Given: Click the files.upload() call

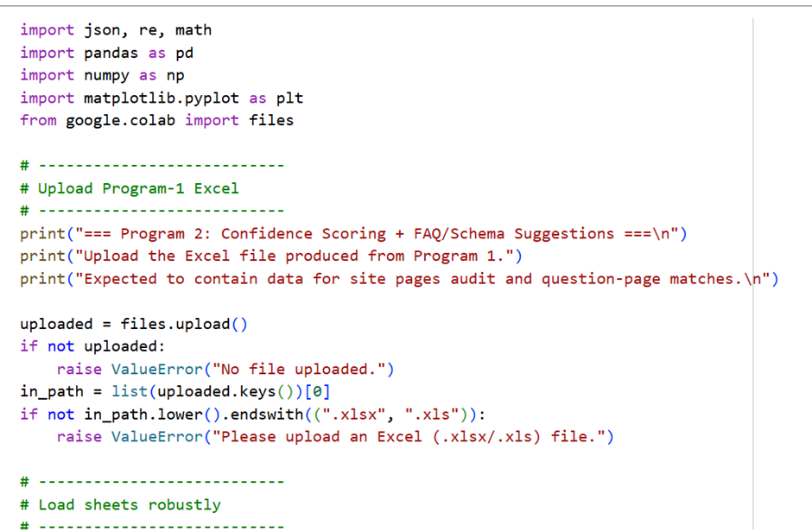Looking at the screenshot, I should click(184, 324).
